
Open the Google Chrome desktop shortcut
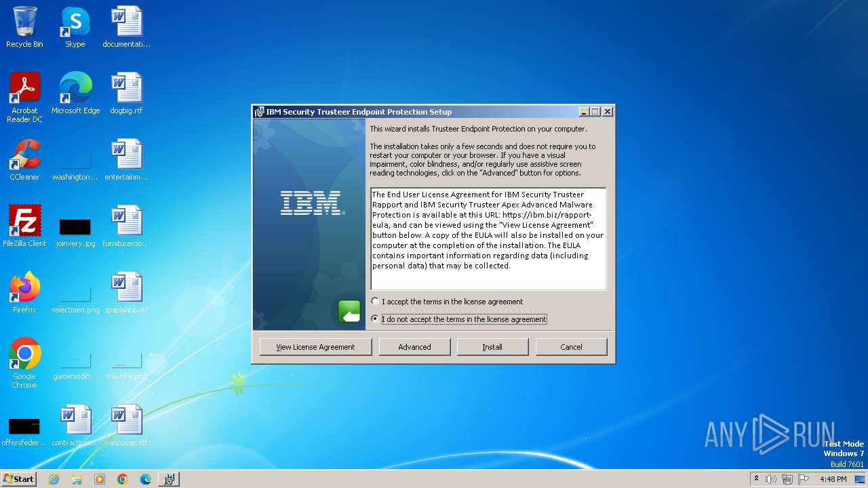coord(24,363)
